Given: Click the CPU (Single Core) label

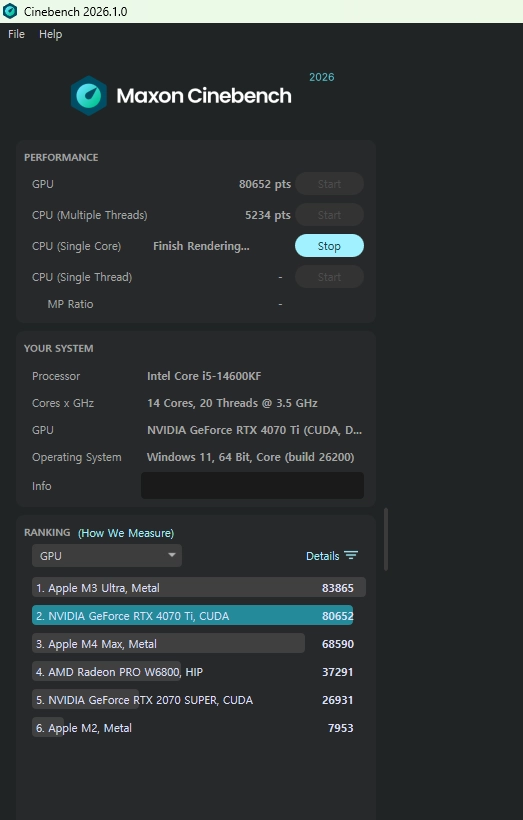Looking at the screenshot, I should point(76,246).
